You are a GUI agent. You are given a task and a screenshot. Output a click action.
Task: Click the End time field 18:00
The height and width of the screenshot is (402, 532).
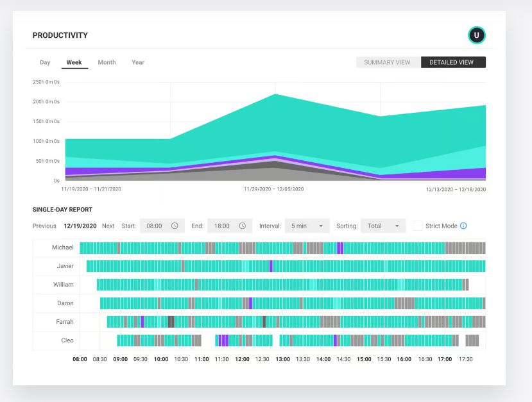230,226
